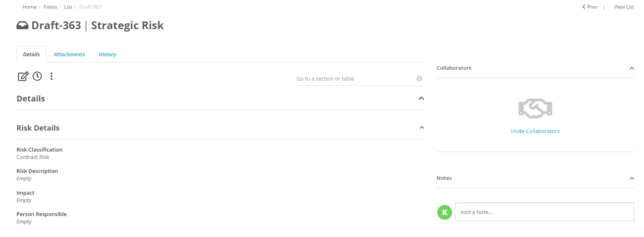Open the Go to a section dropdown
644x237 pixels.
point(360,78)
